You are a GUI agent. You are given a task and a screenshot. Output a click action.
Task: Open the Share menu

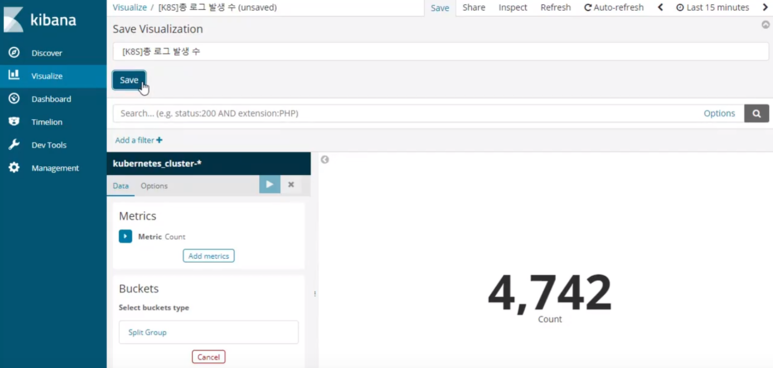tap(474, 7)
